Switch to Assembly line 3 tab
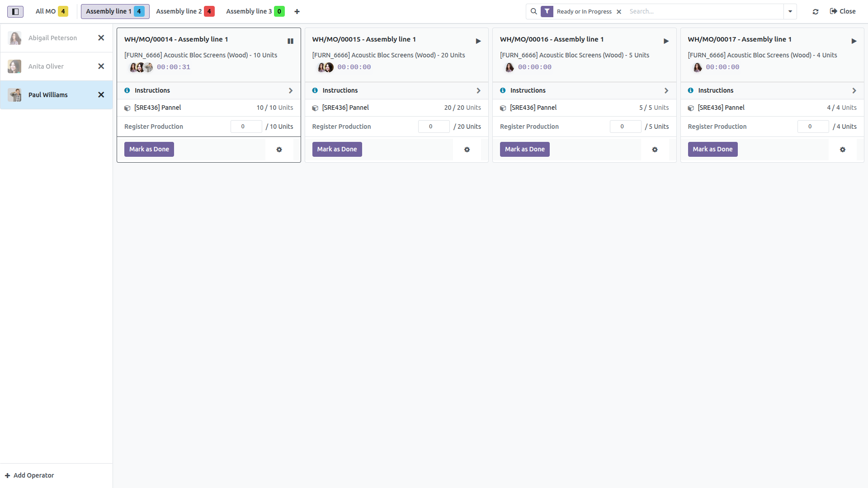868x488 pixels. point(255,11)
